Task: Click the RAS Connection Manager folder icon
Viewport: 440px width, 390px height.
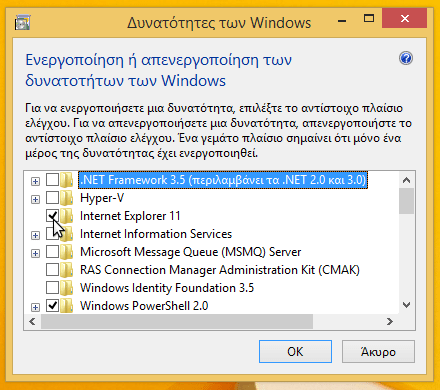Action: 67,270
